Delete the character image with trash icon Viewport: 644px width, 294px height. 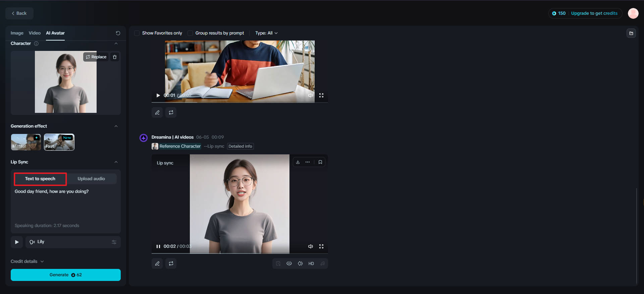coord(115,57)
